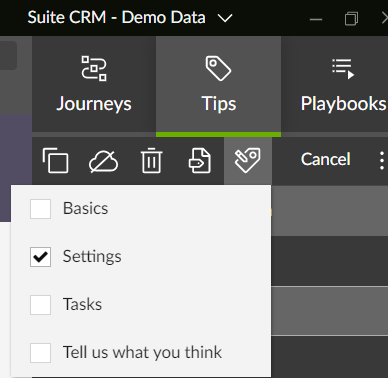Uncheck the Settings checkbox

pos(40,257)
